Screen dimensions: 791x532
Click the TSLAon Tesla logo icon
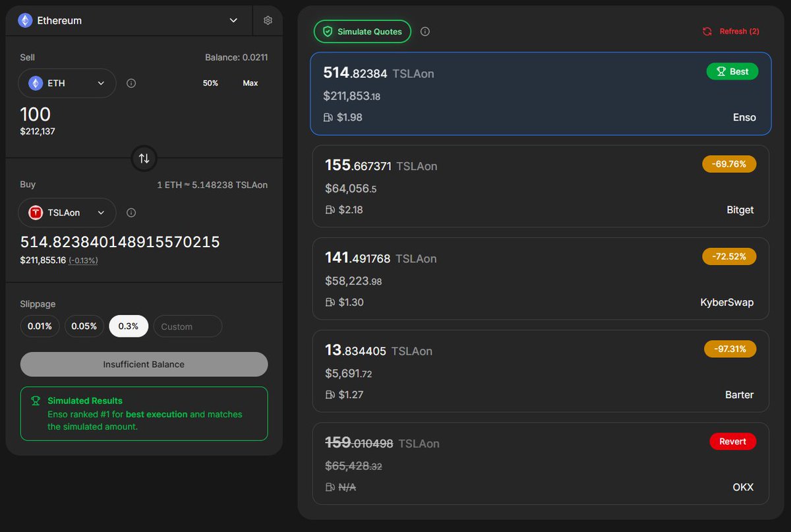(x=36, y=213)
